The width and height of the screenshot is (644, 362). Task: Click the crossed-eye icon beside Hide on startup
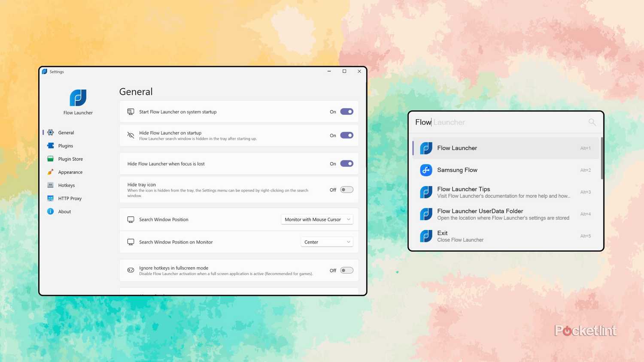(x=131, y=135)
